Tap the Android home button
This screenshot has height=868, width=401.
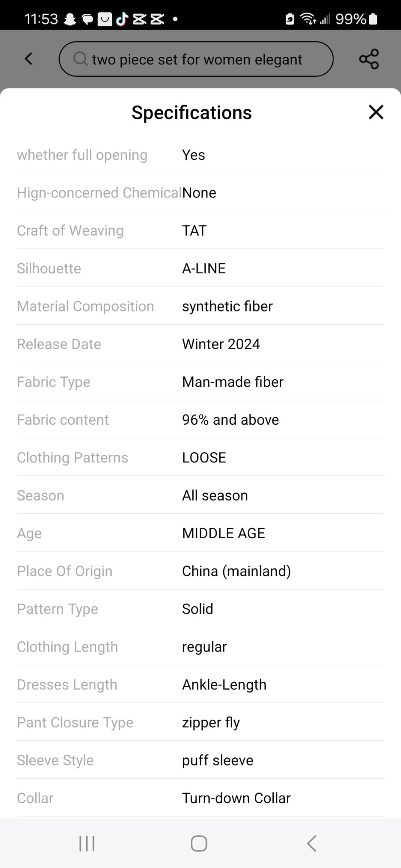[x=199, y=843]
